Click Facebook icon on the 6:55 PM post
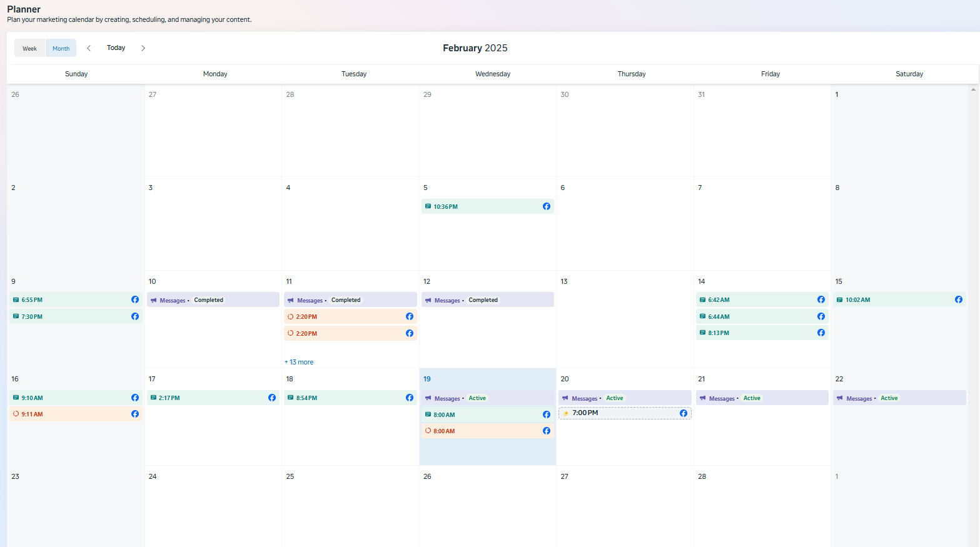This screenshot has width=980, height=547. 135,300
